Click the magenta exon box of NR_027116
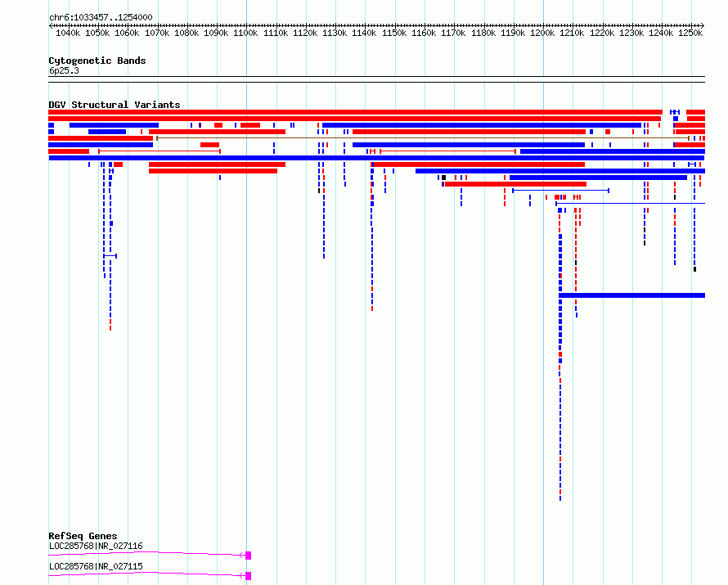The image size is (728, 585). pyautogui.click(x=249, y=556)
